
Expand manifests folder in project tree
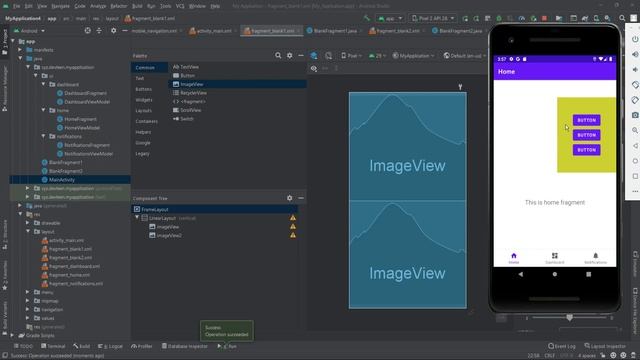tap(20, 50)
